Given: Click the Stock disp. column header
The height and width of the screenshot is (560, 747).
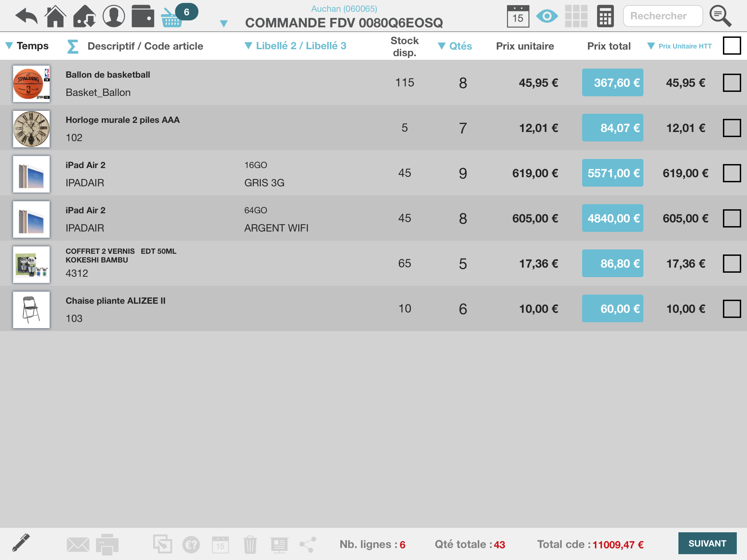Looking at the screenshot, I should pos(405,46).
